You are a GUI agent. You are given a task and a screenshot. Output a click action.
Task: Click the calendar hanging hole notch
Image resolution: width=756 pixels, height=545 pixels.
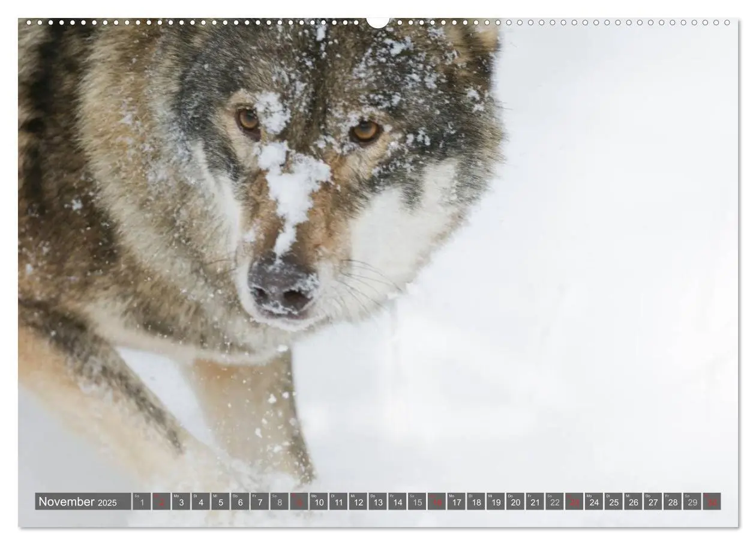378,22
